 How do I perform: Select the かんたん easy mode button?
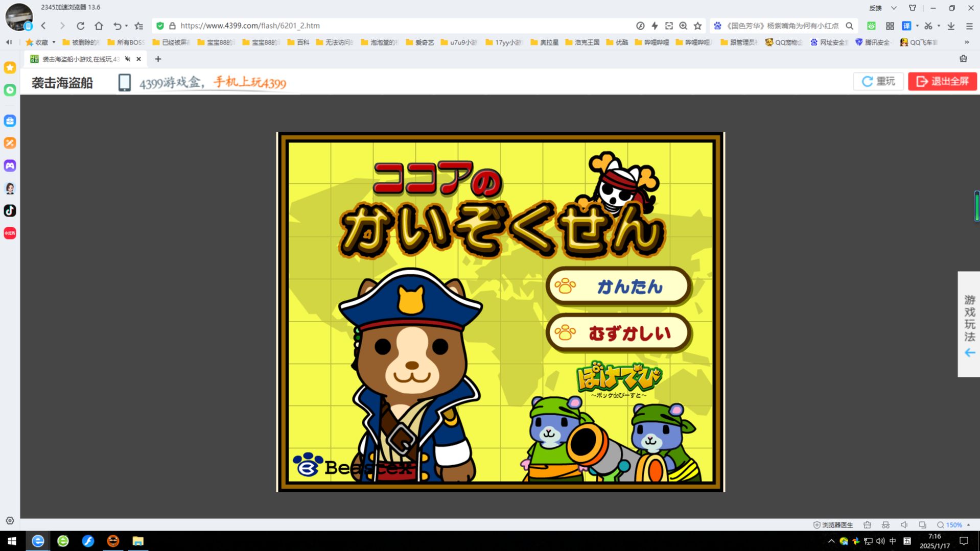coord(618,287)
